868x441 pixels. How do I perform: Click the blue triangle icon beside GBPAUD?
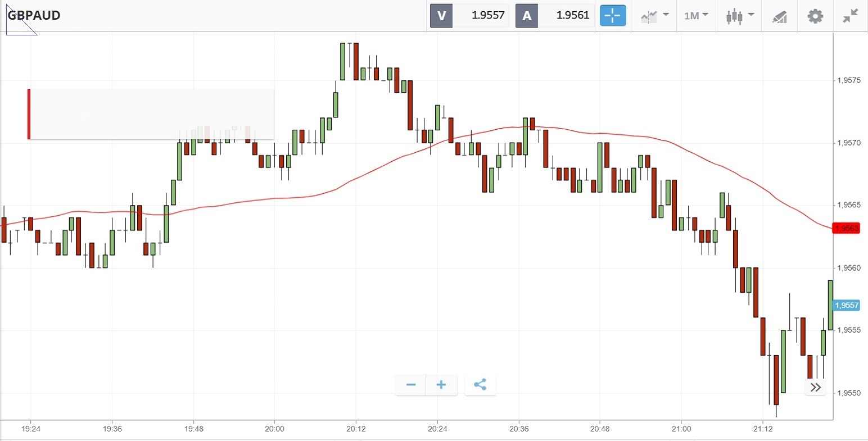pos(17,25)
